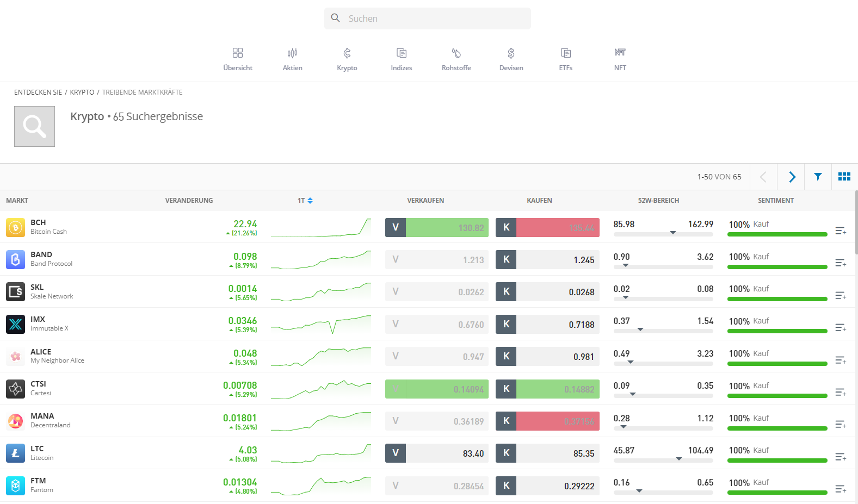Click the vertical page scrollbar
The image size is (858, 504).
point(856,222)
